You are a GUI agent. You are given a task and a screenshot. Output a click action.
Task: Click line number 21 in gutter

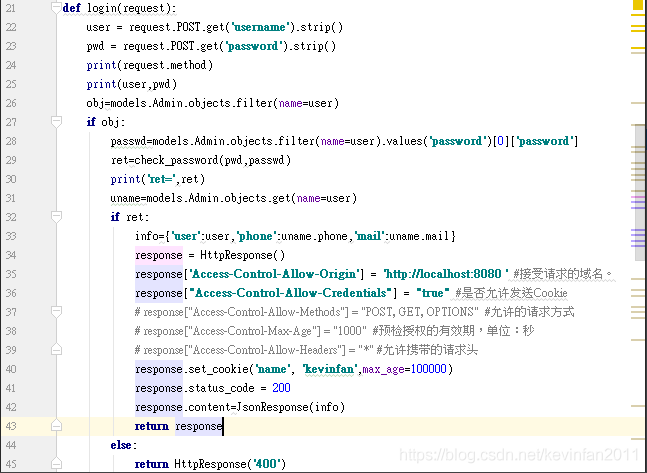11,8
